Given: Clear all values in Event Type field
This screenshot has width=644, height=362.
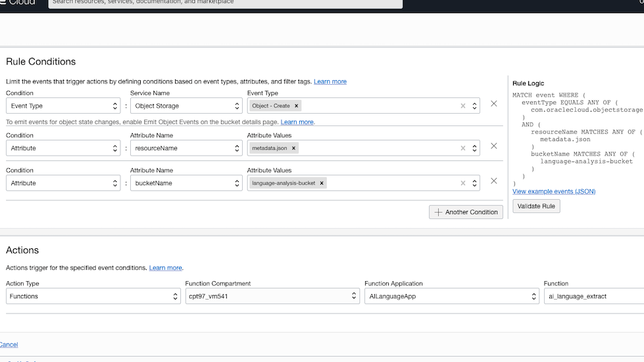Looking at the screenshot, I should pos(462,106).
